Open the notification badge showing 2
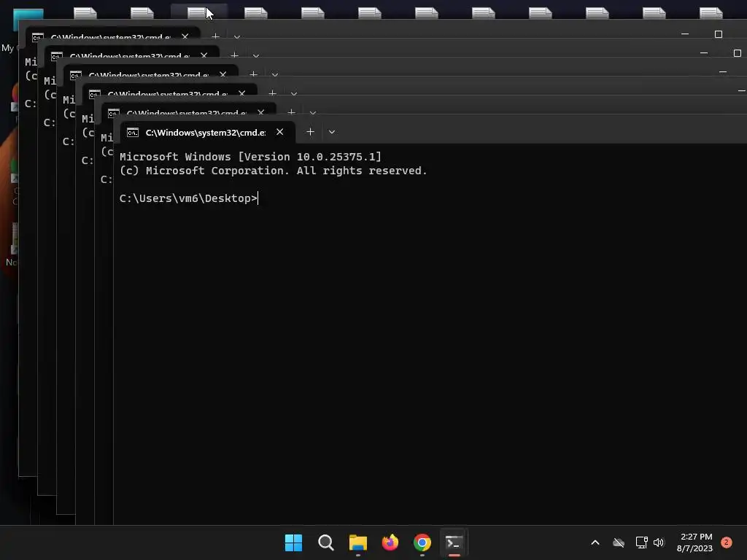747x560 pixels. (727, 542)
